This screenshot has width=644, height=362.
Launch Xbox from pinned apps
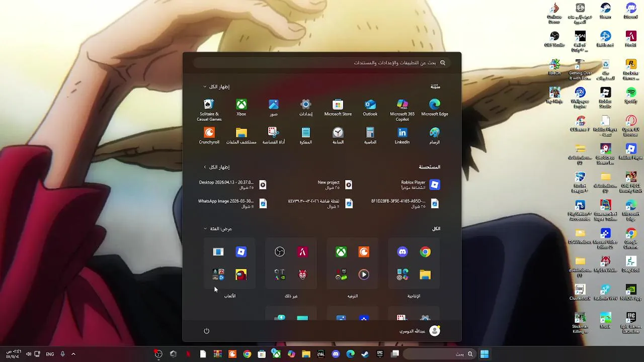click(241, 108)
